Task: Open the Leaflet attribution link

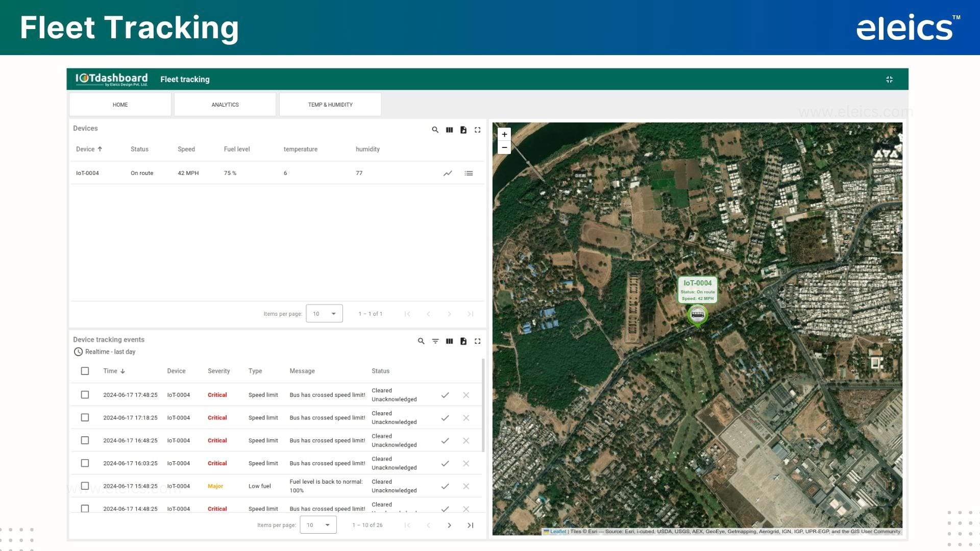Action: (558, 532)
